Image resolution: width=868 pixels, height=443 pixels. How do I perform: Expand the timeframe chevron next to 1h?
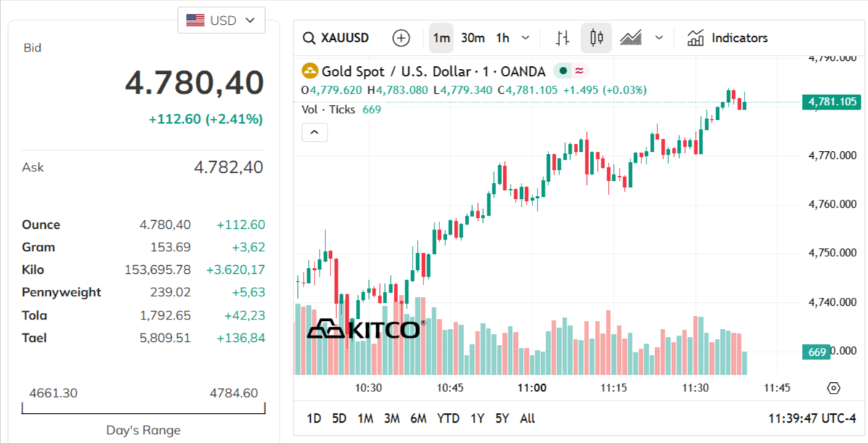pos(524,37)
